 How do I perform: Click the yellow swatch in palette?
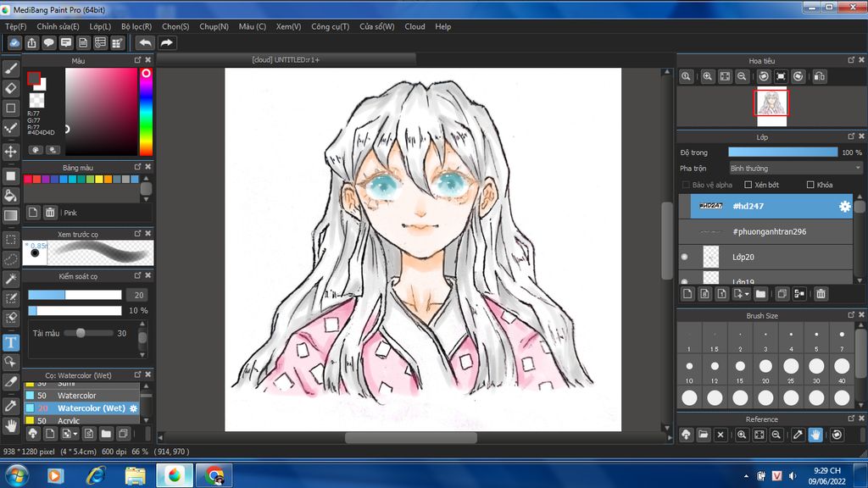click(x=99, y=180)
